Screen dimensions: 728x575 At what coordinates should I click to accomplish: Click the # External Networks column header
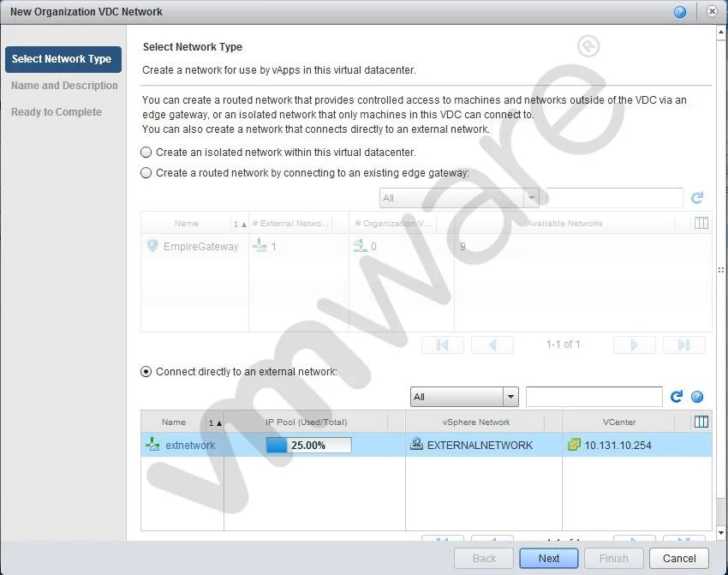coord(290,224)
